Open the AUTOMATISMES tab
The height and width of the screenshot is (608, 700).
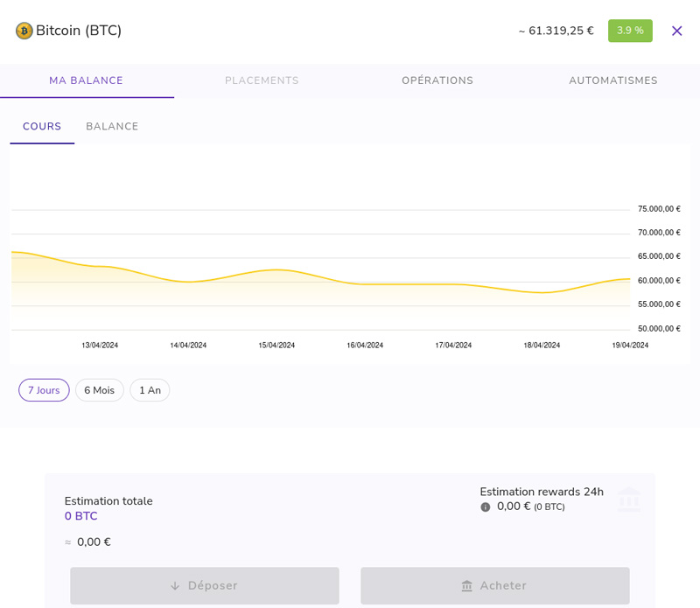613,80
